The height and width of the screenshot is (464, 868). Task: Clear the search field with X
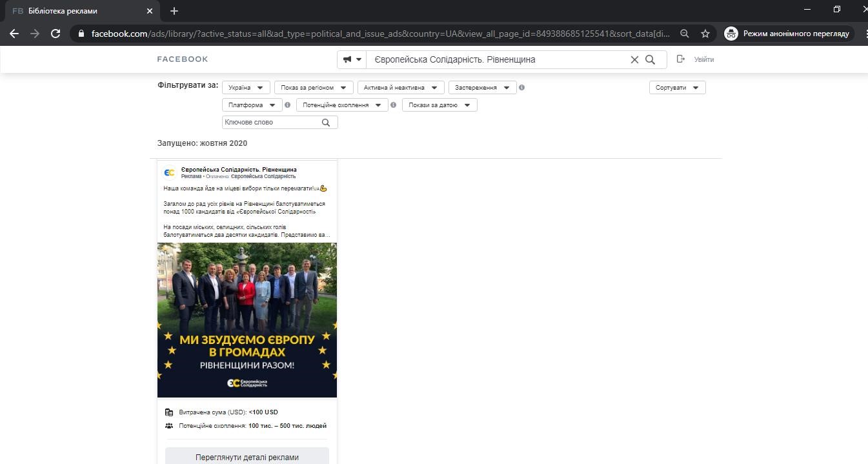pos(634,59)
